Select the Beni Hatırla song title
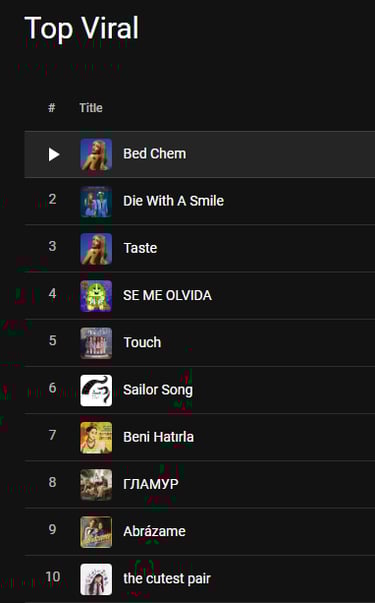 158,437
